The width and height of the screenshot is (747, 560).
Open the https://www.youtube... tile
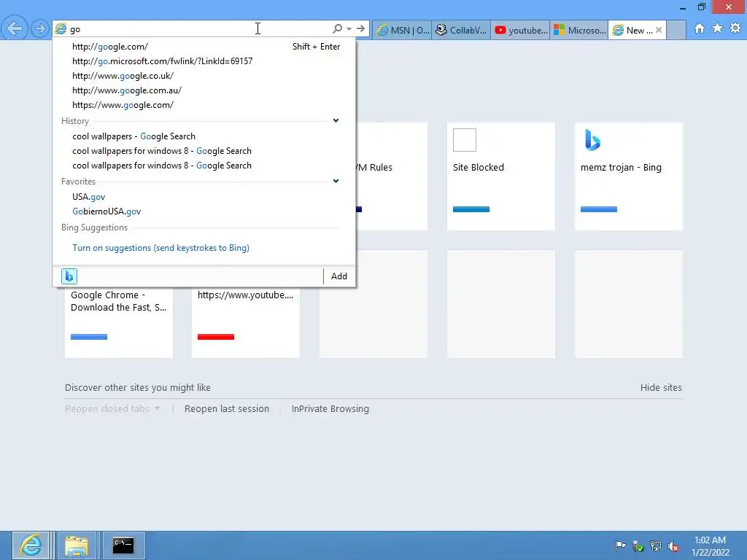pos(246,322)
